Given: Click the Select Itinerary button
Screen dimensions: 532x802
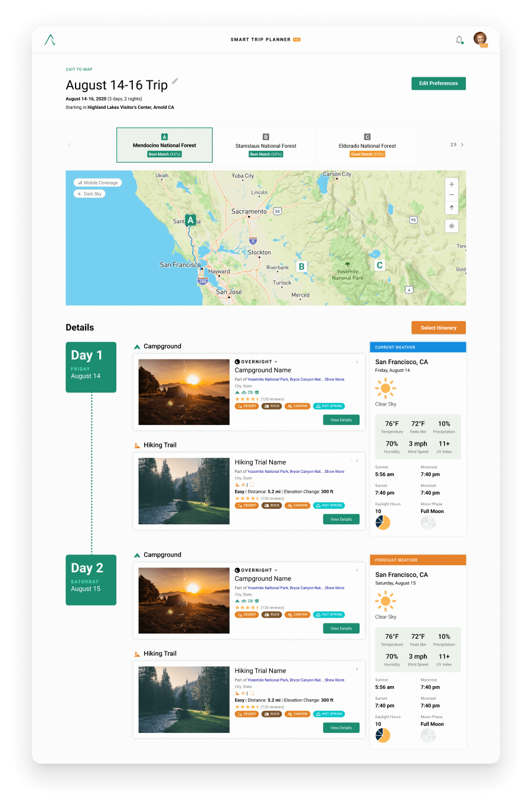Looking at the screenshot, I should point(438,327).
